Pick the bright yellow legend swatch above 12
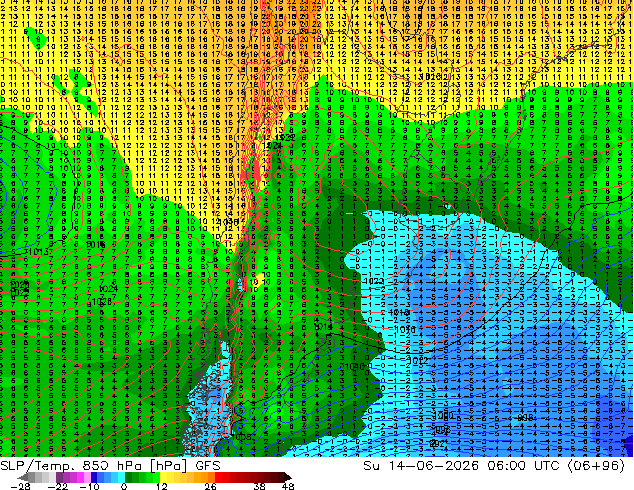Viewport: 634px width, 490px height. (x=163, y=478)
